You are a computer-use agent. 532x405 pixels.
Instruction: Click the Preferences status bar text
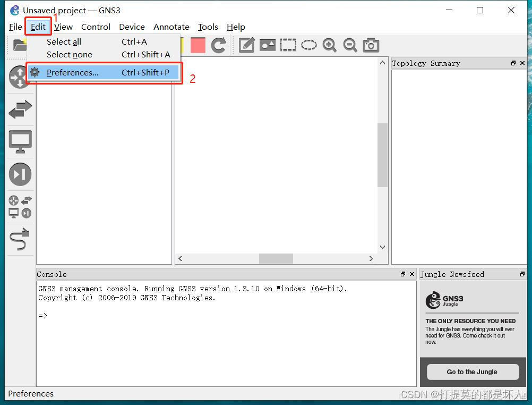[31, 394]
